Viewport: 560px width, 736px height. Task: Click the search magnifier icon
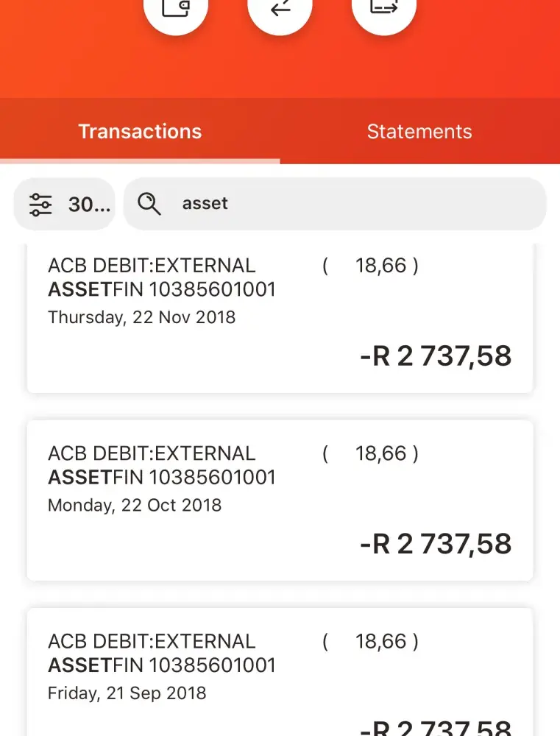tap(149, 204)
